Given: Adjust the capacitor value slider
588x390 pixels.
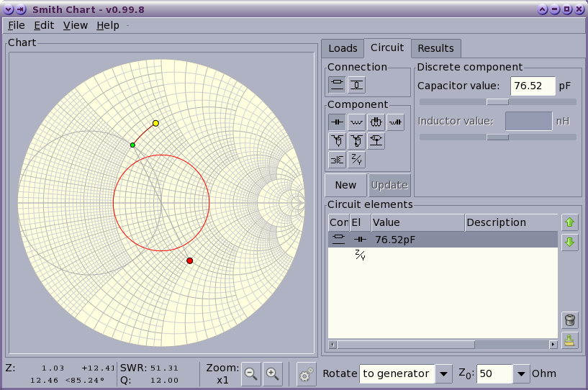Looking at the screenshot, I should click(x=497, y=101).
